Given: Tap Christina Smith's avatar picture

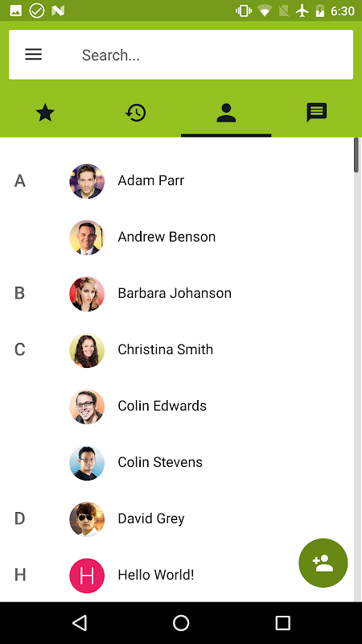Looking at the screenshot, I should click(x=87, y=350).
